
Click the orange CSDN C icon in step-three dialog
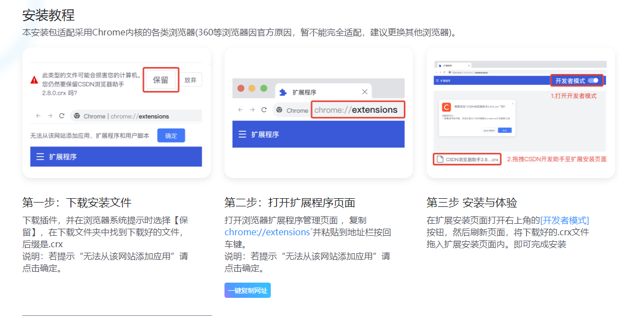click(x=446, y=107)
